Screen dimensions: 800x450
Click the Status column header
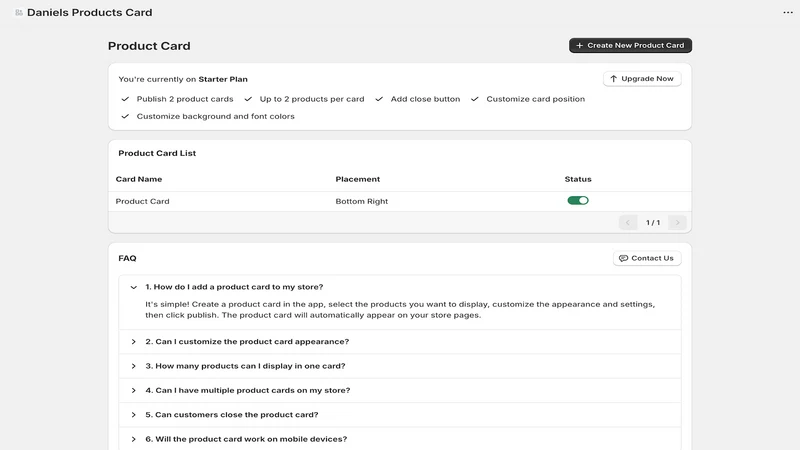pyautogui.click(x=578, y=179)
